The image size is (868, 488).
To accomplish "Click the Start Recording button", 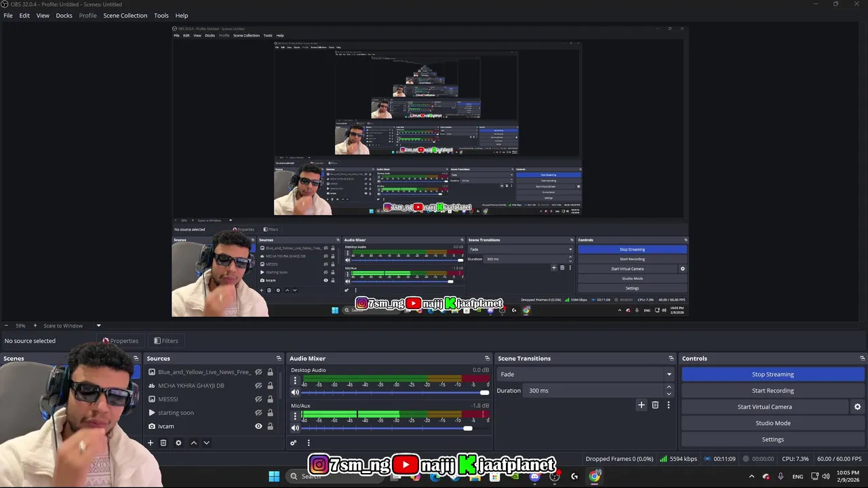I will 773,390.
